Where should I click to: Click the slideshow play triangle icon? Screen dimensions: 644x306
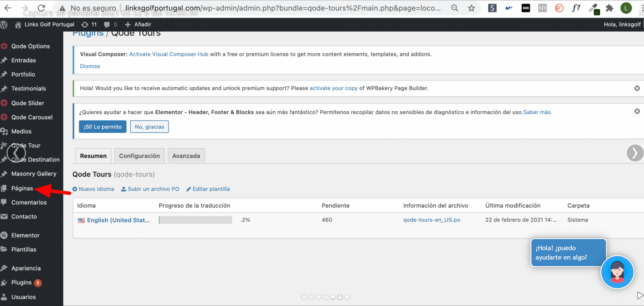click(640, 296)
